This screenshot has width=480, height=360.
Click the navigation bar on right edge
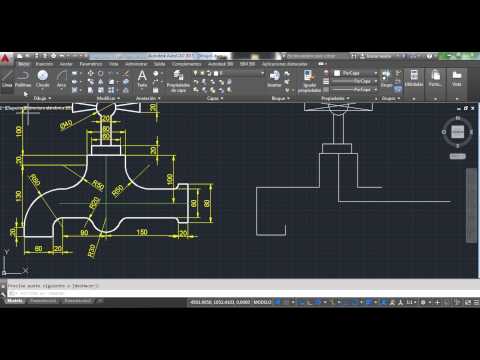pyautogui.click(x=471, y=205)
